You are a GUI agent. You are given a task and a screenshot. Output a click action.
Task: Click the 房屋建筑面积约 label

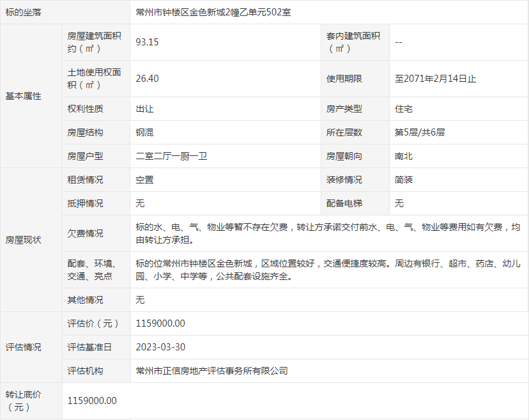click(x=94, y=42)
